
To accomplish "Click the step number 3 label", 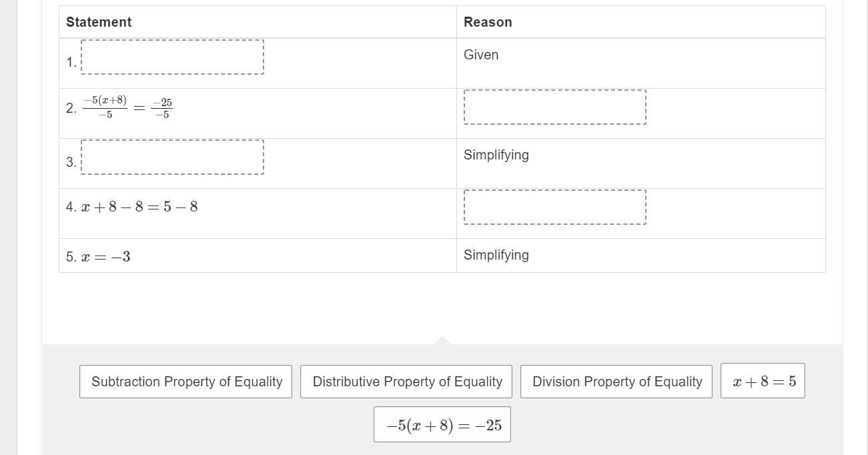I will [71, 162].
